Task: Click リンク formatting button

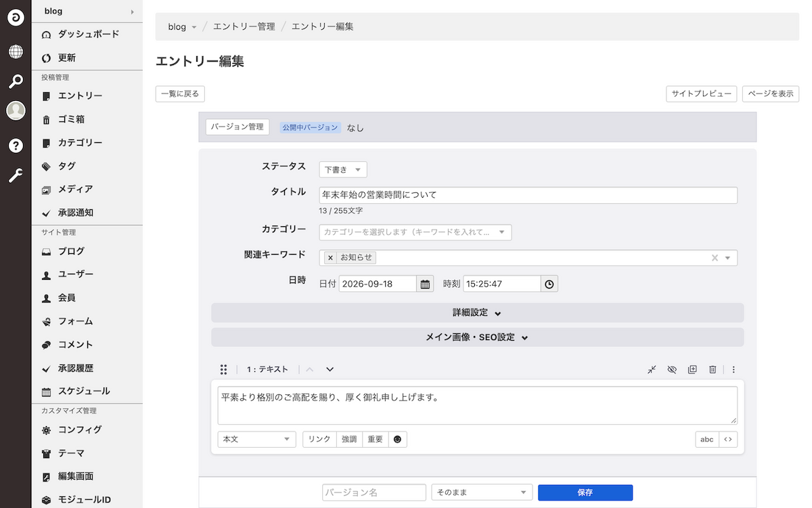Action: 319,440
